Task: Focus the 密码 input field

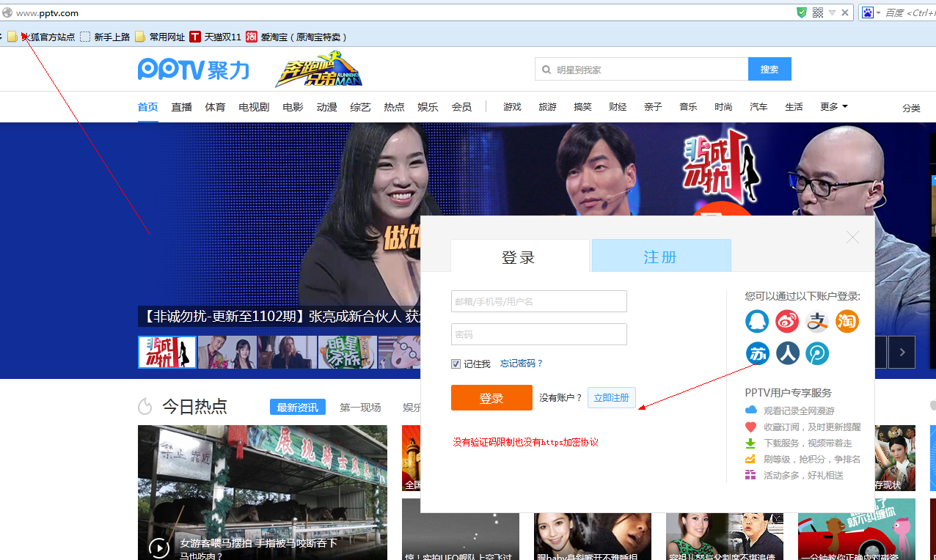Action: [x=539, y=334]
